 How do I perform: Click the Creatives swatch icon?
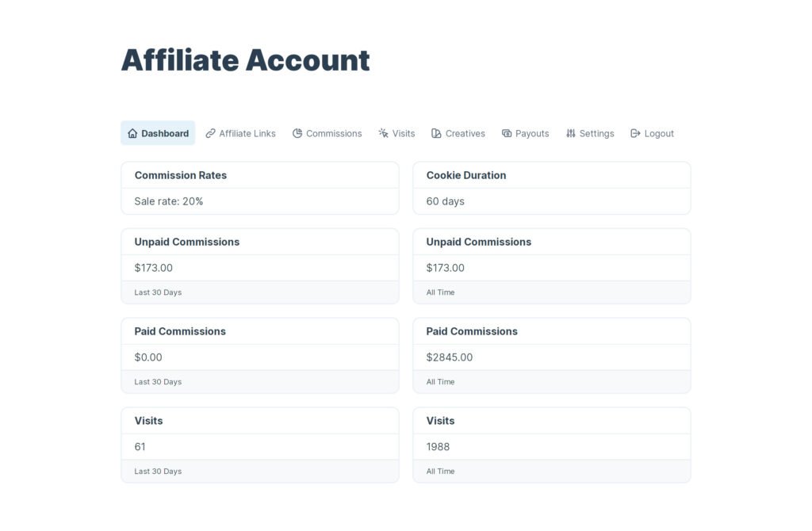[x=437, y=133]
